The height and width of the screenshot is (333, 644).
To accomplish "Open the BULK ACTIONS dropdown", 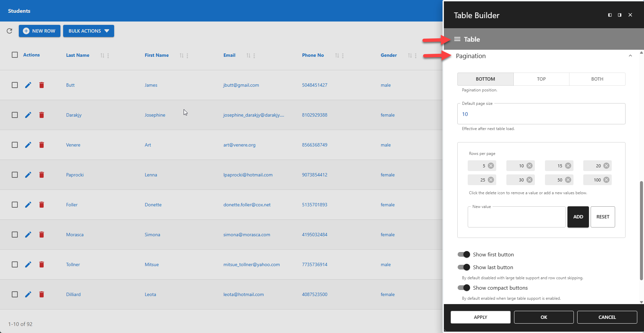I will [x=88, y=31].
